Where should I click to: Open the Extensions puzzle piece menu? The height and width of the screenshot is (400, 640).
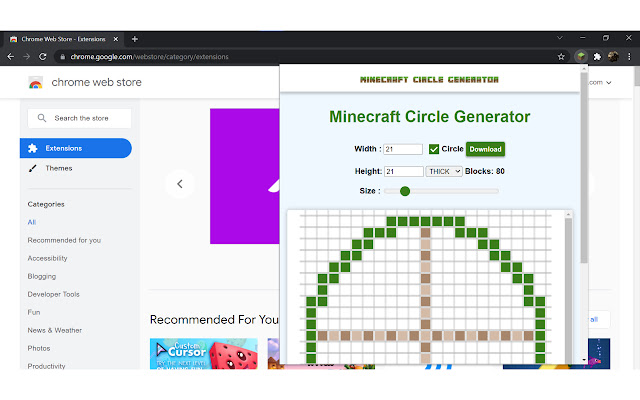(597, 57)
